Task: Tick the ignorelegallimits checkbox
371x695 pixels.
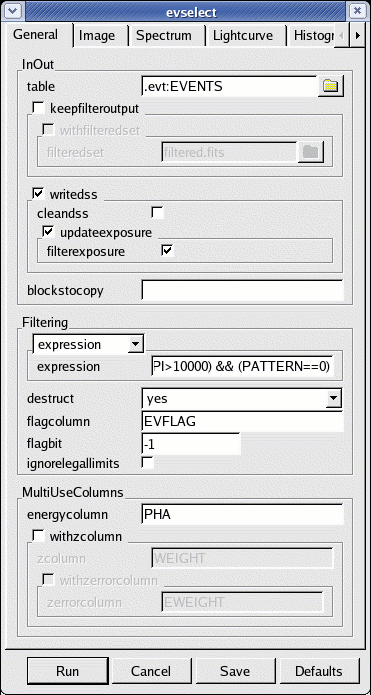Action: pyautogui.click(x=148, y=463)
